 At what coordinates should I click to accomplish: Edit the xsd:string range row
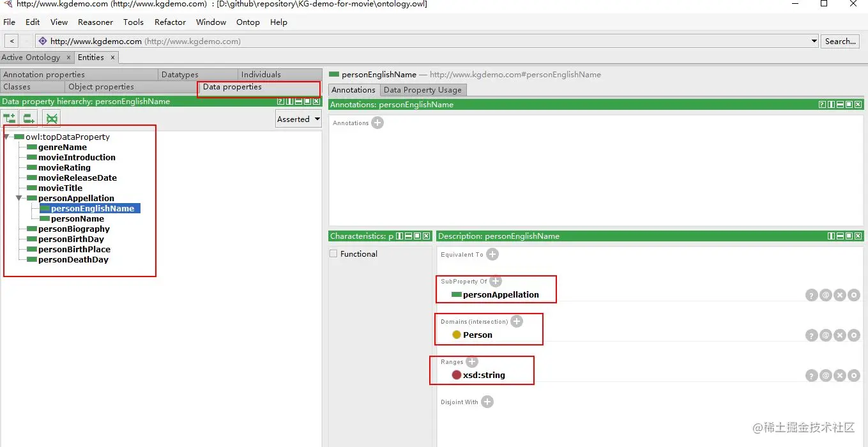pyautogui.click(x=854, y=375)
